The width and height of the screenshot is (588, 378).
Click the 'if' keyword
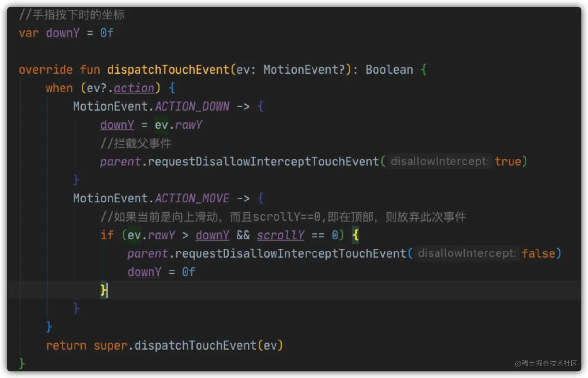click(x=107, y=235)
